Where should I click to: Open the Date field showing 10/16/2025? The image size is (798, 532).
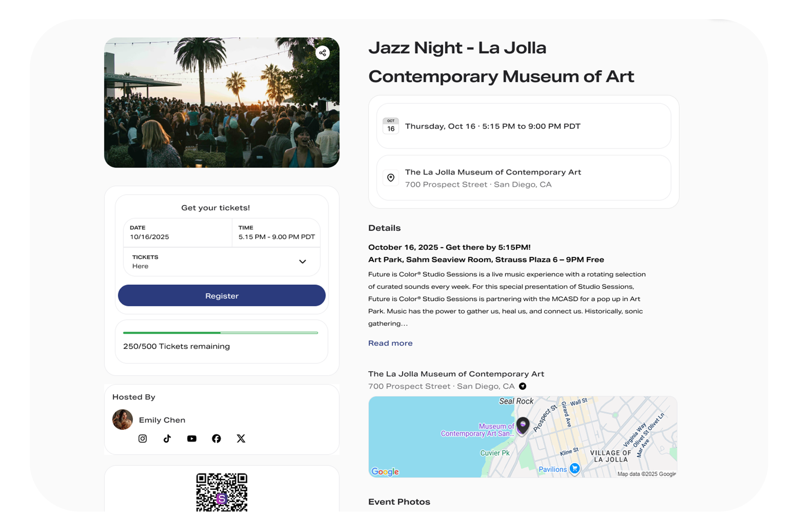click(x=177, y=233)
